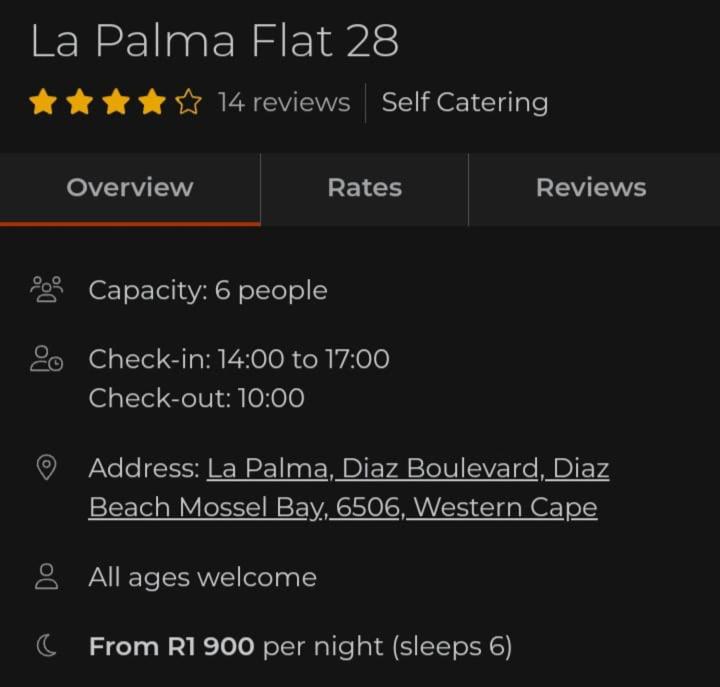Open the Reviews tab
This screenshot has height=687, width=720.
coord(591,188)
